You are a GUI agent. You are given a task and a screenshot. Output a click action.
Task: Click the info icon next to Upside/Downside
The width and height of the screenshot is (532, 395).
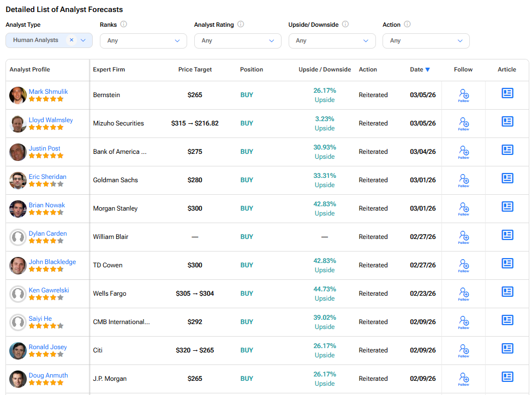345,24
